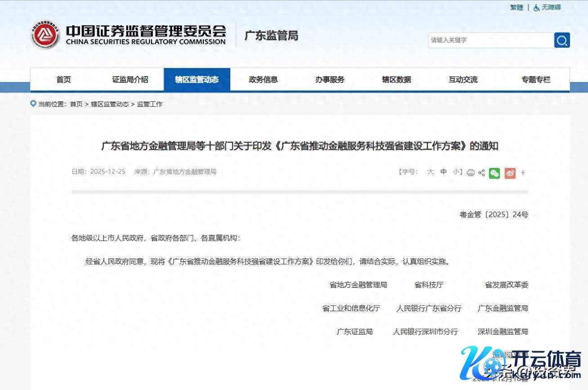Expand the 政务信息 navigation menu
This screenshot has height=390, width=588.
(x=263, y=80)
